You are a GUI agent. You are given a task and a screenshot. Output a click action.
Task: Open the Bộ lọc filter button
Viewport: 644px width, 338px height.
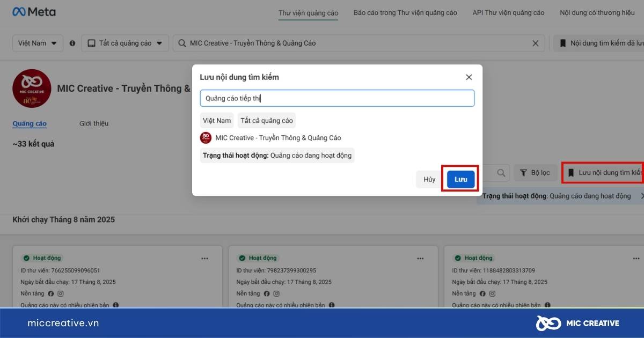pos(535,173)
